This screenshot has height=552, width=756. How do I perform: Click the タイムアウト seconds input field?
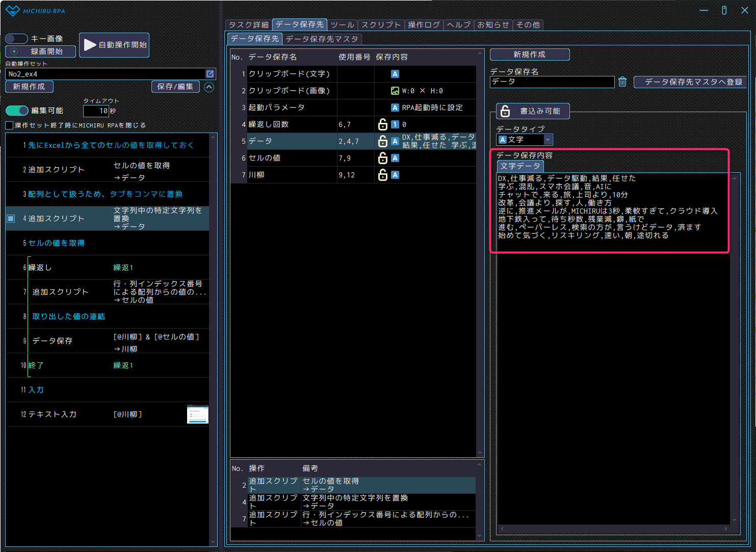(x=96, y=111)
